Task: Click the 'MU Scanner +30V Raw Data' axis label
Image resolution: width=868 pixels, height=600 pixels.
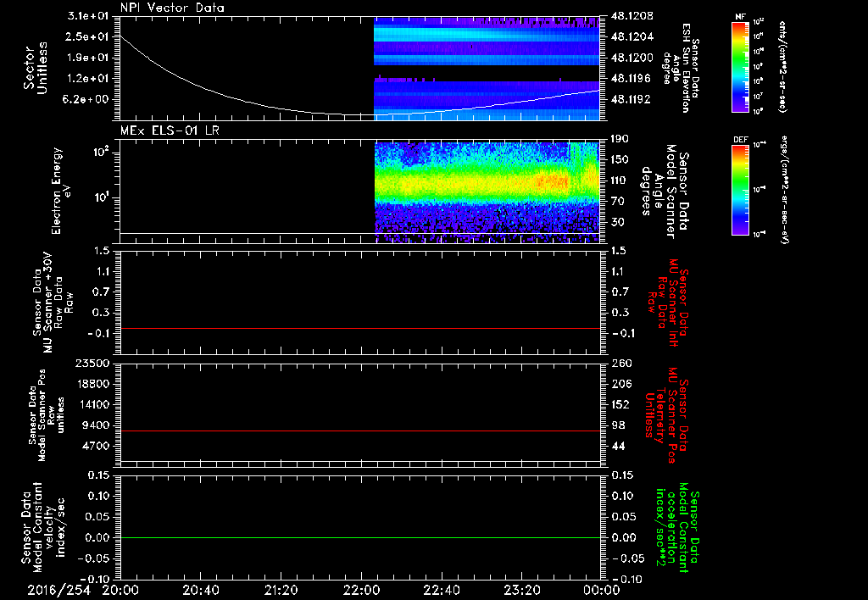Action: (x=53, y=303)
